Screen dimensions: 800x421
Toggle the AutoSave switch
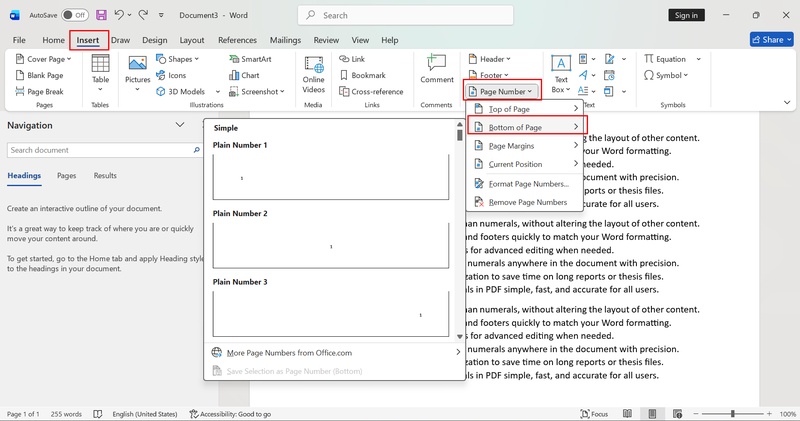pyautogui.click(x=74, y=15)
